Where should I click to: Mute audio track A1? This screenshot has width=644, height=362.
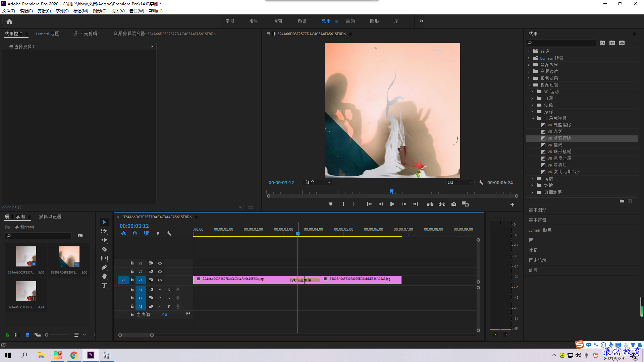(160, 290)
